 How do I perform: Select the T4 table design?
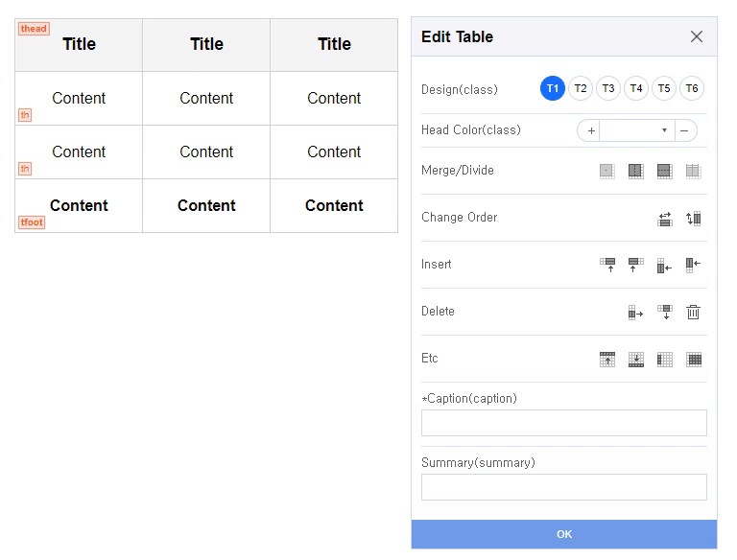tap(636, 89)
